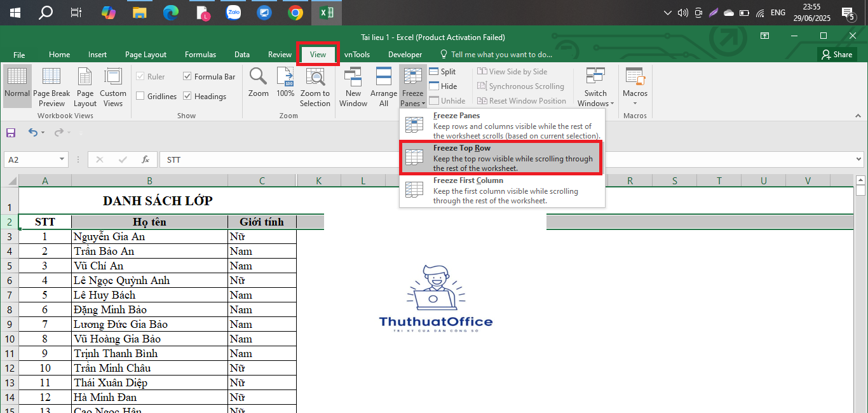Switch to the Page Layout tab
This screenshot has height=413, width=868.
pyautogui.click(x=146, y=55)
